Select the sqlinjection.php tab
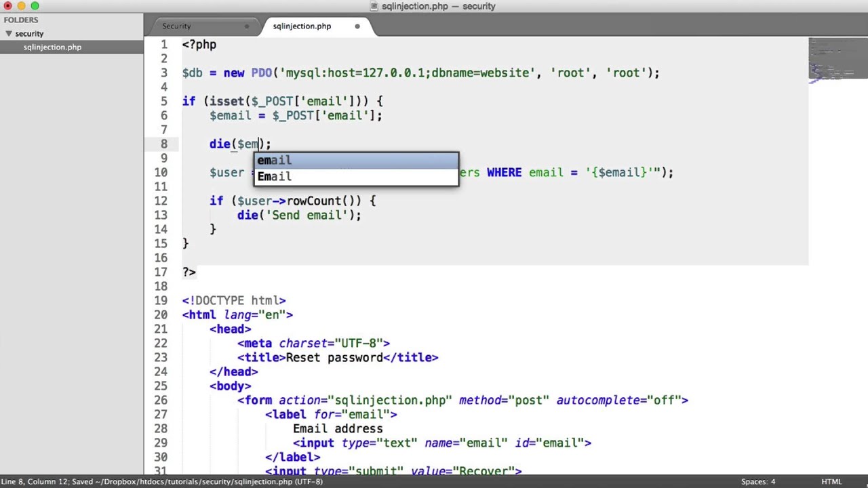The height and width of the screenshot is (488, 868). pos(302,26)
